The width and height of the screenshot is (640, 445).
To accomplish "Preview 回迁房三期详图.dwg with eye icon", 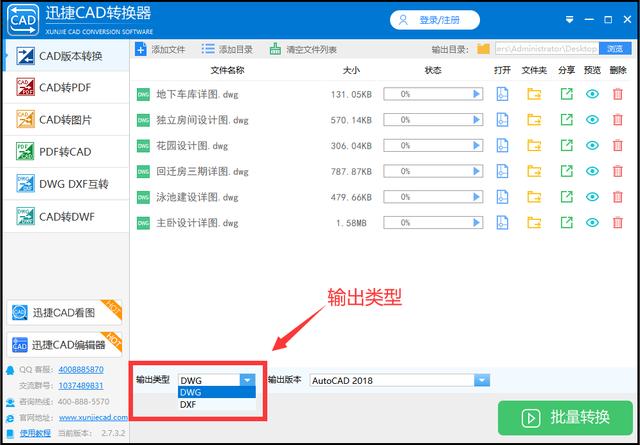I will click(592, 171).
